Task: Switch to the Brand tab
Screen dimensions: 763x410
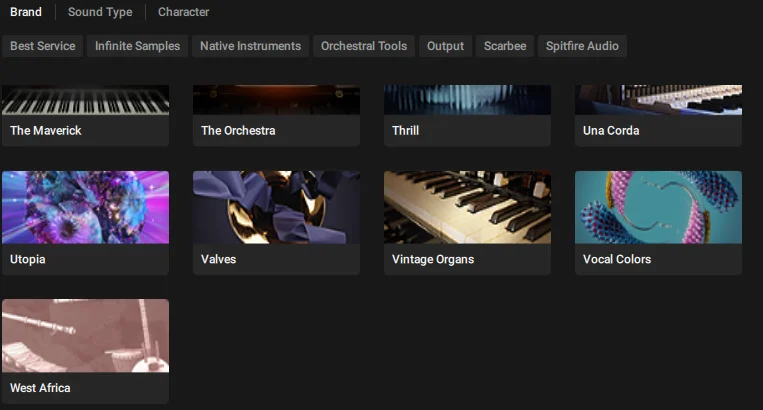Action: 26,12
